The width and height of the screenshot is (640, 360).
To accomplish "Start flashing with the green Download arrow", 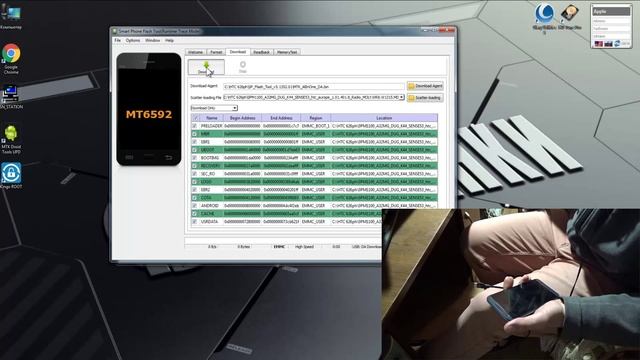I will pyautogui.click(x=206, y=67).
